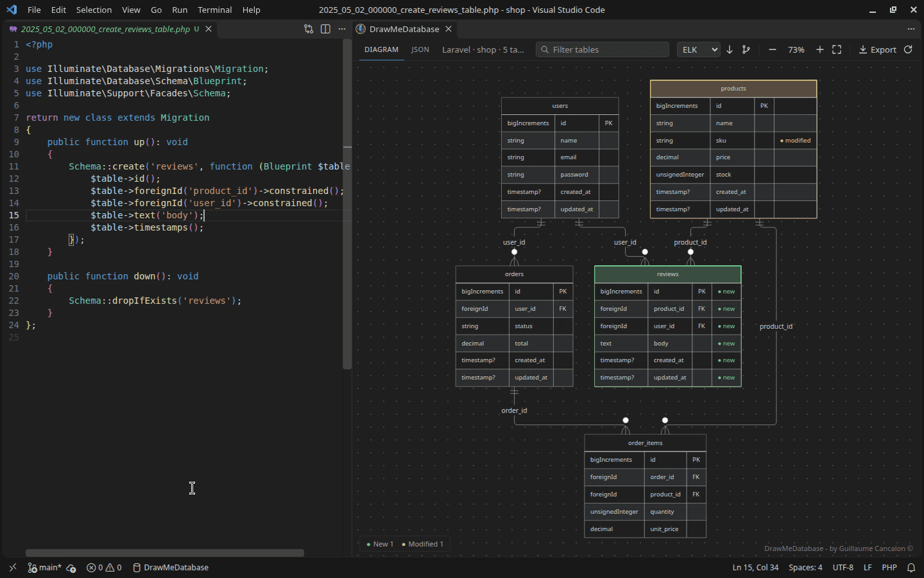
Task: Open the Selection menu
Action: [x=94, y=10]
